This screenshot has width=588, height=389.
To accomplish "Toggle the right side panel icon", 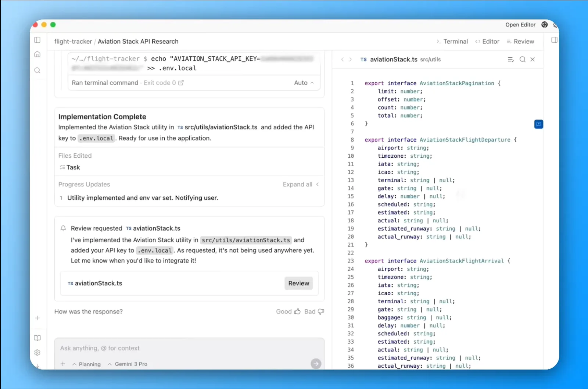I will [555, 40].
